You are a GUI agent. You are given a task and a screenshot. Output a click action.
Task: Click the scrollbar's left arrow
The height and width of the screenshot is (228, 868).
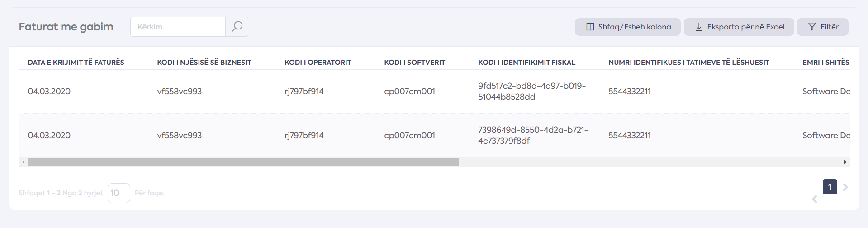[23, 162]
